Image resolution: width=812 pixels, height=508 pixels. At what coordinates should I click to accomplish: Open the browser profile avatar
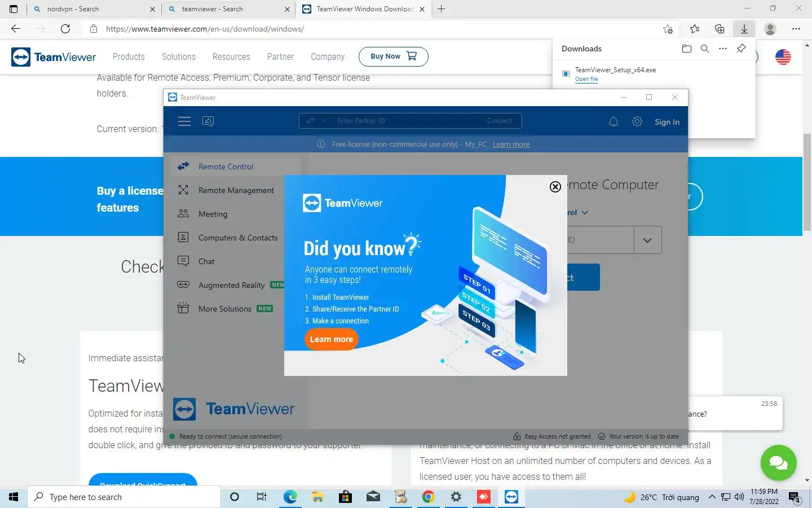pyautogui.click(x=770, y=29)
